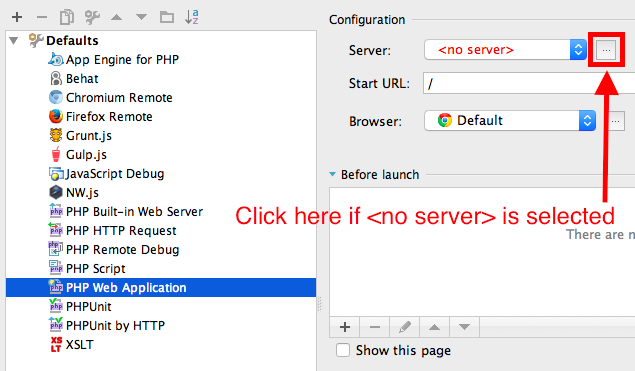Select 'XSLT' text entry
Image resolution: width=635 pixels, height=371 pixels.
click(x=80, y=345)
